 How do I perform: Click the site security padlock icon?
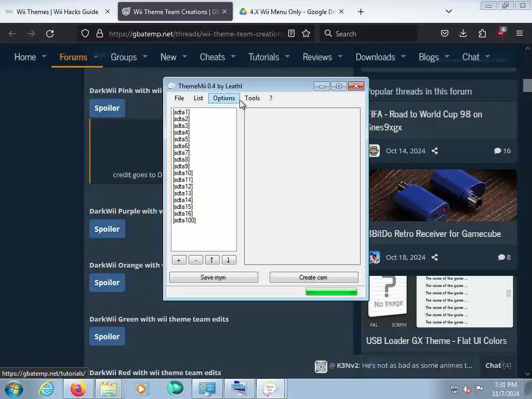pos(99,34)
